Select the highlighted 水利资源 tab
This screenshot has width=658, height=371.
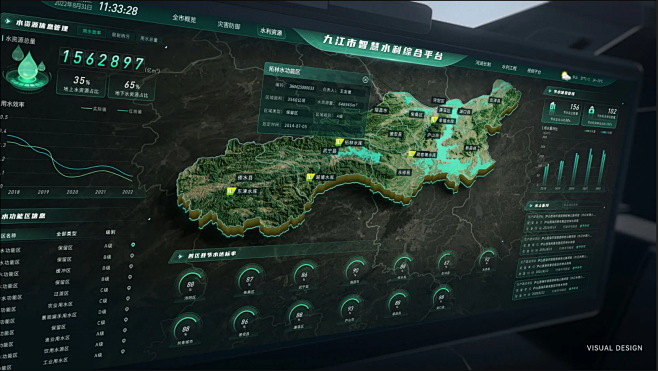click(x=271, y=31)
